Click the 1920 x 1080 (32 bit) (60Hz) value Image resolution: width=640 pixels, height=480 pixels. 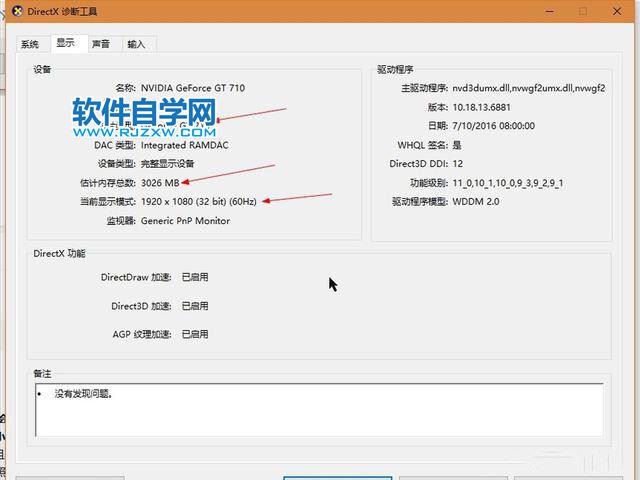(x=199, y=202)
